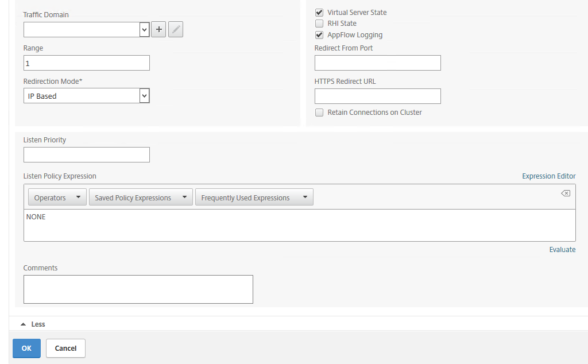The height and width of the screenshot is (364, 588).
Task: Click into the Range input field
Action: [86, 63]
